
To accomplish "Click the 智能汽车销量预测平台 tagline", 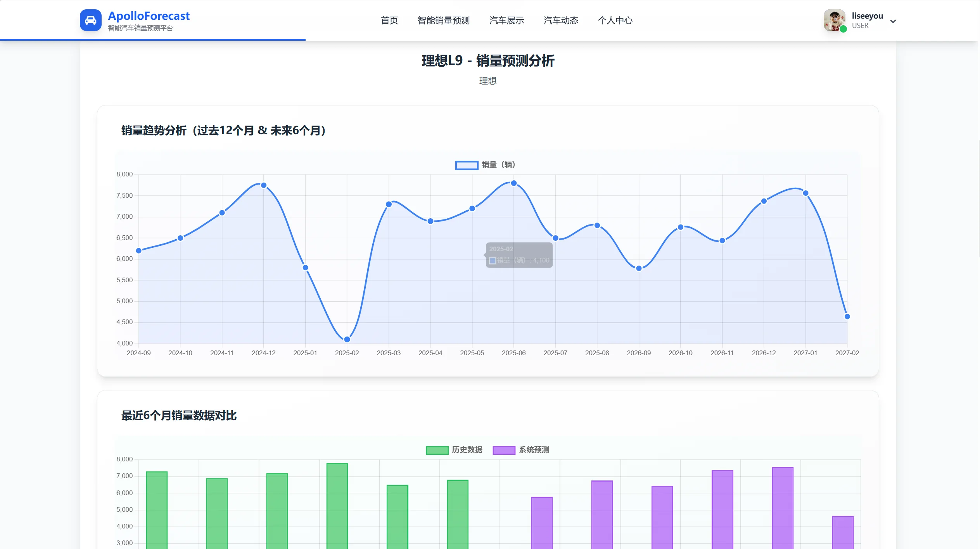I will point(140,28).
